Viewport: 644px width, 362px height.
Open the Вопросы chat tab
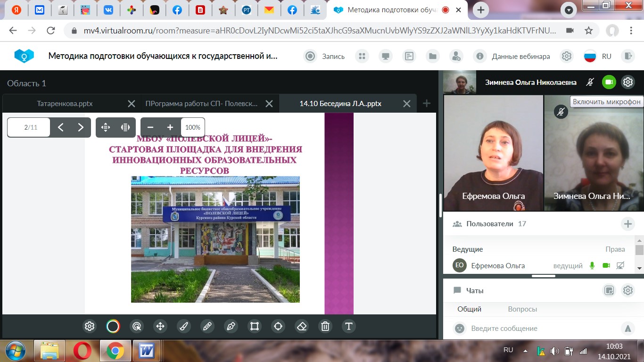[522, 309]
